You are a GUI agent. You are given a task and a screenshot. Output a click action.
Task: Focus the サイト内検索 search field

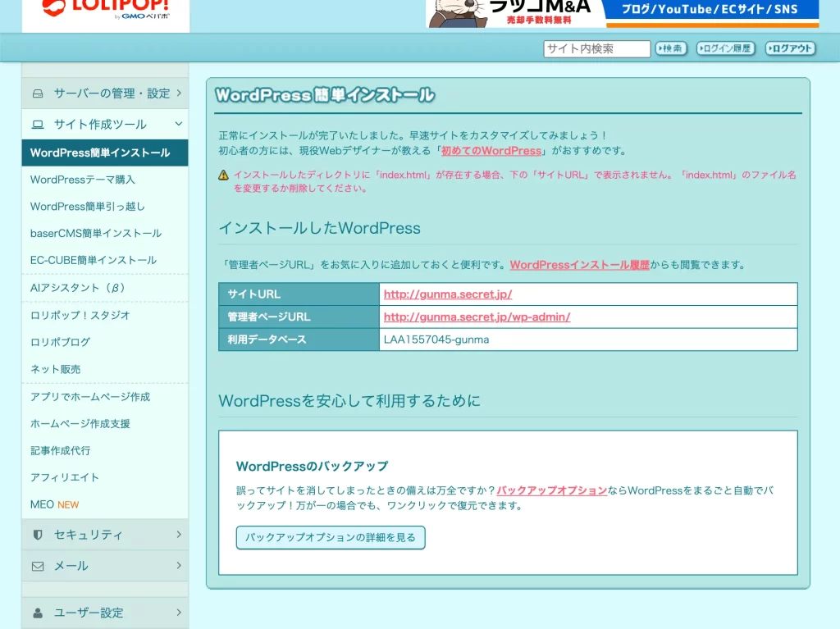(x=596, y=49)
